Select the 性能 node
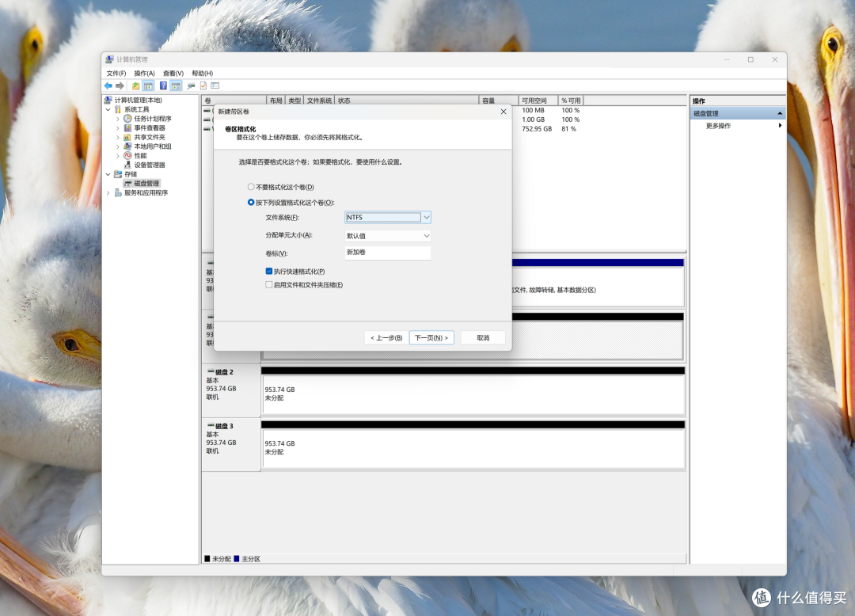The height and width of the screenshot is (616, 855). (140, 155)
